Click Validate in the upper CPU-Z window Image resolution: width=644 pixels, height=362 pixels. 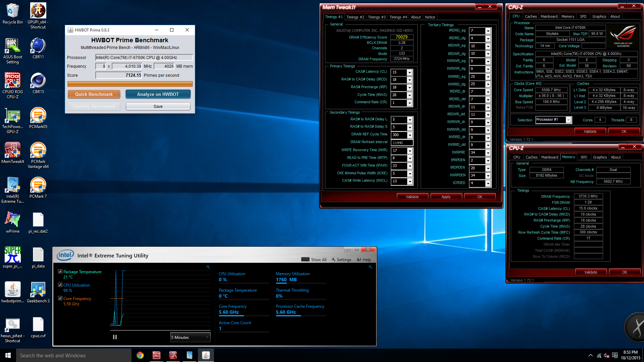(x=590, y=131)
